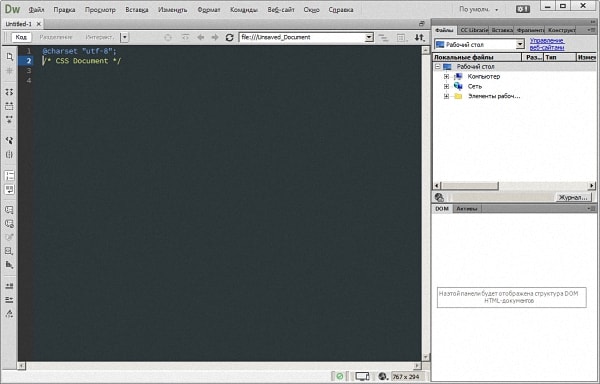The height and width of the screenshot is (384, 600).
Task: Click the Recent Snippets icon in the coding toolbar
Action: pos(9,251)
